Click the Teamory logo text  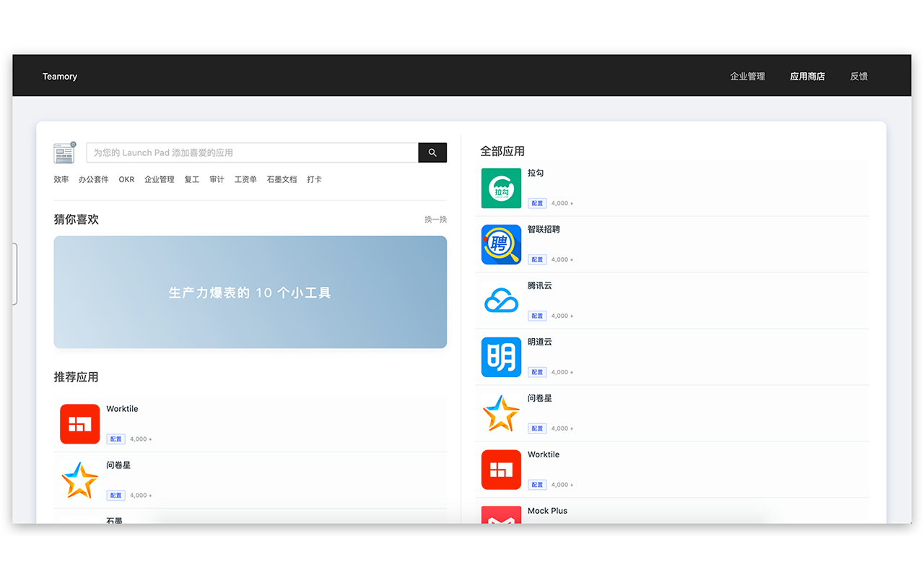coord(60,76)
